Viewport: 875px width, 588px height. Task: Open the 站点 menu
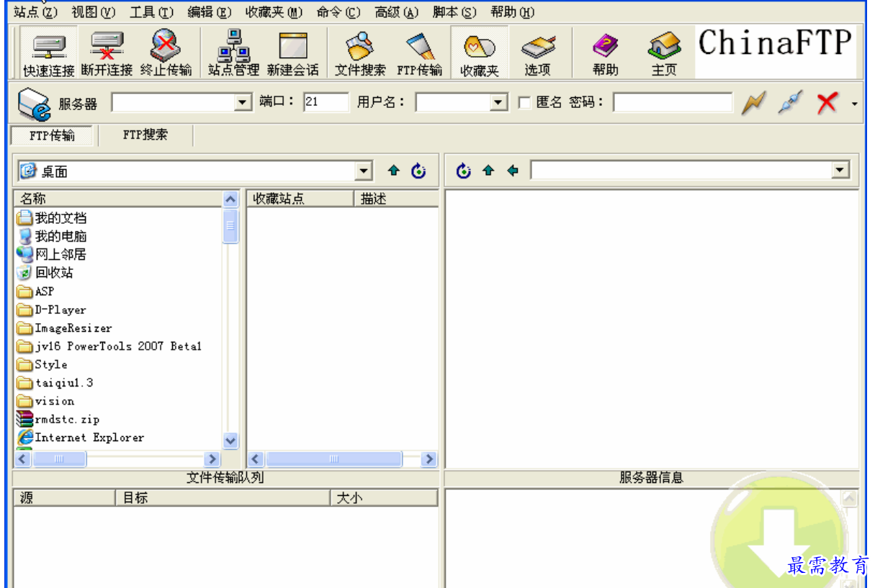click(x=36, y=12)
